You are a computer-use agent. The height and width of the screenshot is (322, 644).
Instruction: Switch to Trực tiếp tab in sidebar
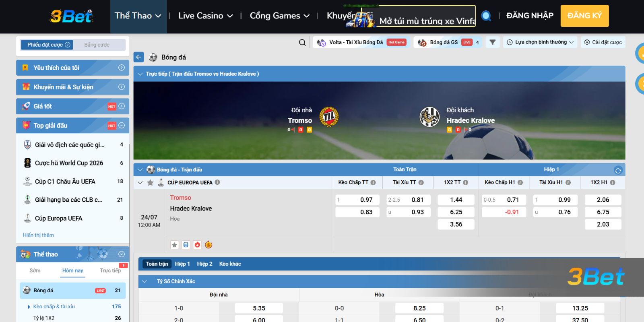pyautogui.click(x=110, y=270)
